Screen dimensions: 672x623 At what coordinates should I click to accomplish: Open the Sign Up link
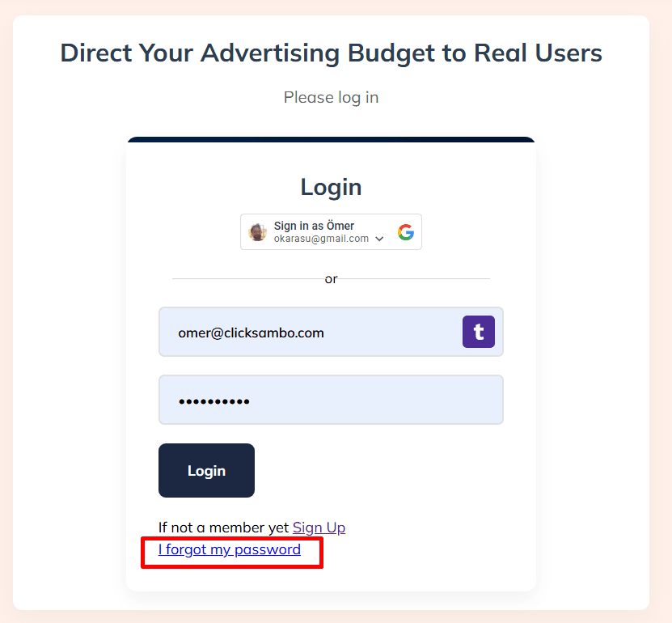click(319, 528)
